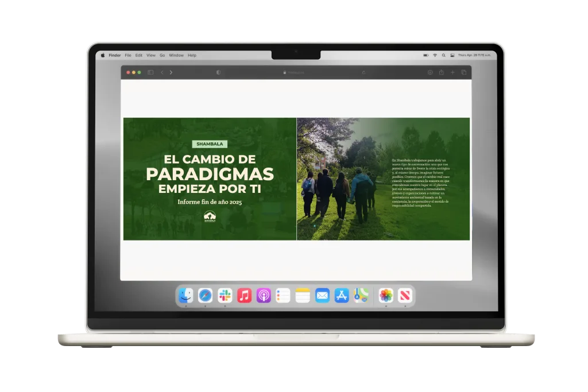
Task: Open the Music app in dock
Action: click(244, 296)
